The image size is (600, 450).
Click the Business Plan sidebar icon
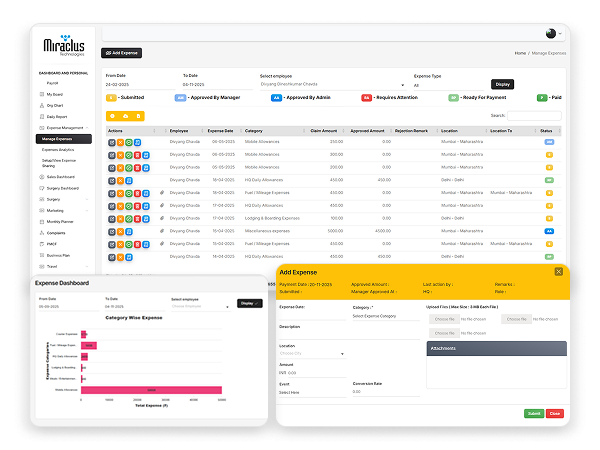coord(42,255)
